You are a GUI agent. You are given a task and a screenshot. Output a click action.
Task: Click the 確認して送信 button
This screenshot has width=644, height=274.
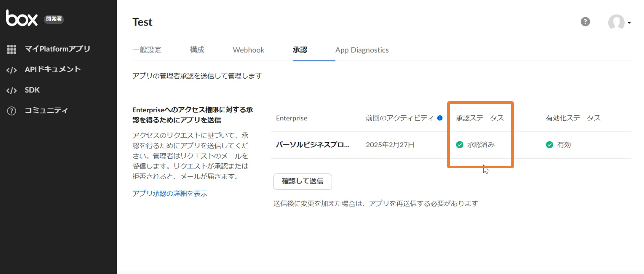point(302,181)
